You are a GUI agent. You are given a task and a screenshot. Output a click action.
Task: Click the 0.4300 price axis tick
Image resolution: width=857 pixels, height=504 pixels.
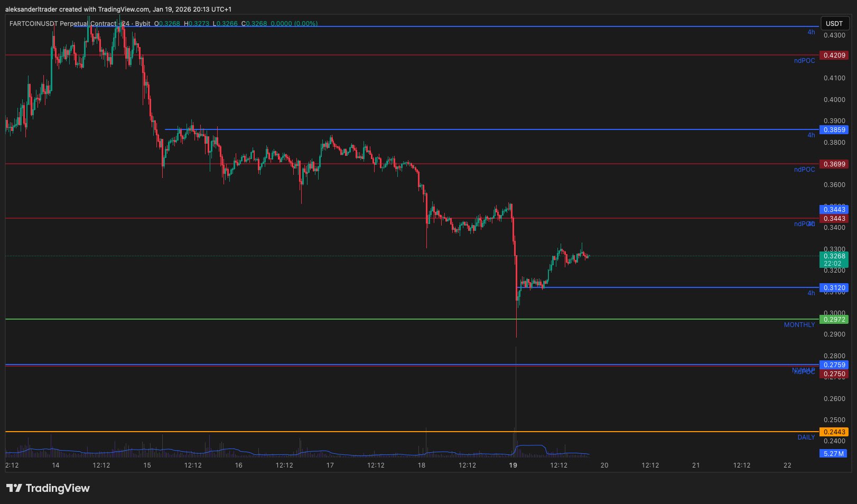pyautogui.click(x=834, y=35)
